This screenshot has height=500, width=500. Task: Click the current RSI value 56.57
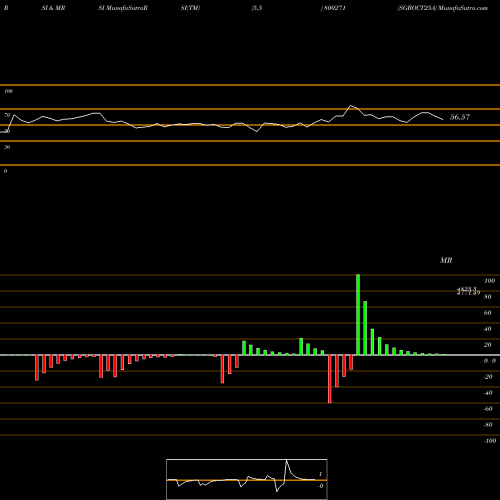pyautogui.click(x=460, y=117)
